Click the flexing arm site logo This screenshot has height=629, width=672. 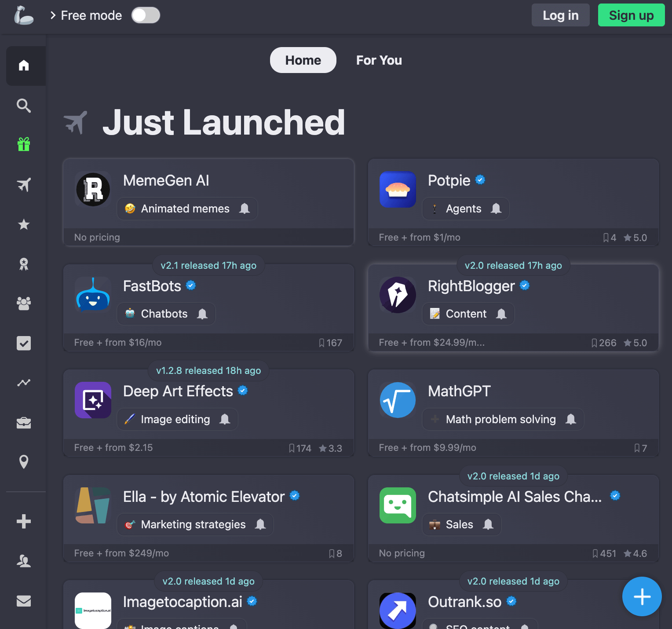[x=23, y=15]
